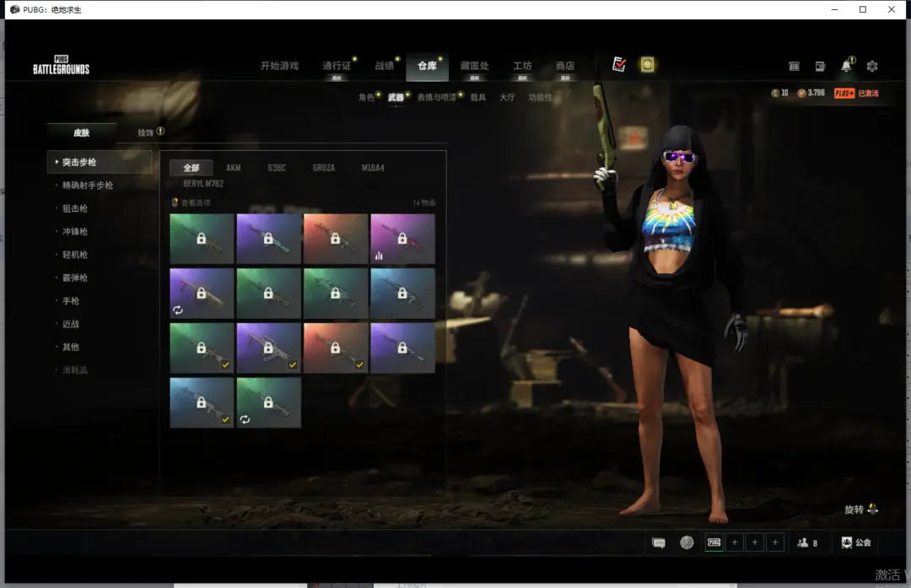Open the missions checklist icon
The height and width of the screenshot is (588, 911).
[x=619, y=64]
